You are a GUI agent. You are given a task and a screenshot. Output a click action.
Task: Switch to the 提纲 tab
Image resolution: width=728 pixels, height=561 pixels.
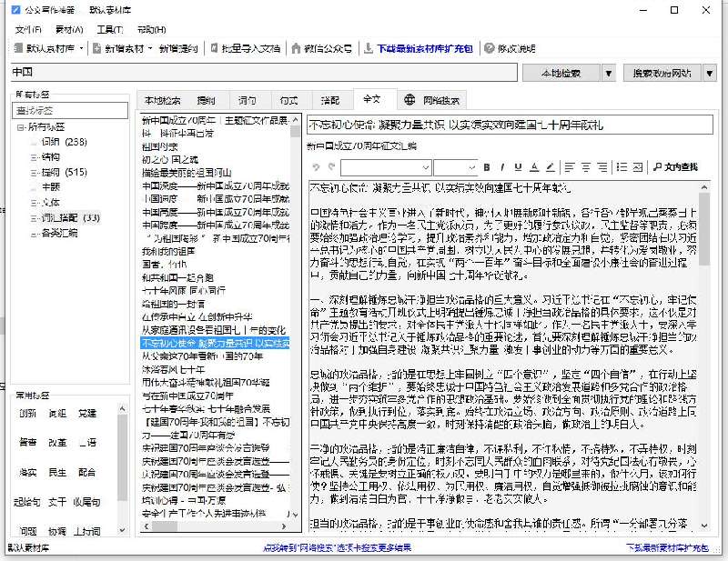coord(207,100)
